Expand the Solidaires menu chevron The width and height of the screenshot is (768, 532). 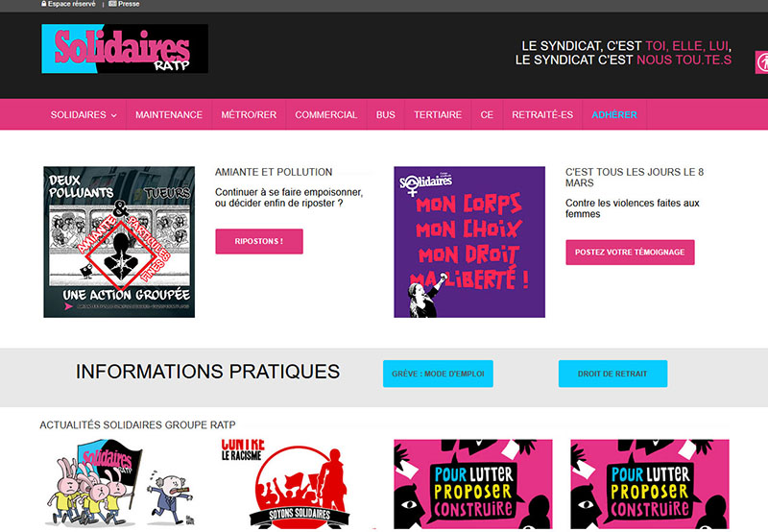click(113, 115)
